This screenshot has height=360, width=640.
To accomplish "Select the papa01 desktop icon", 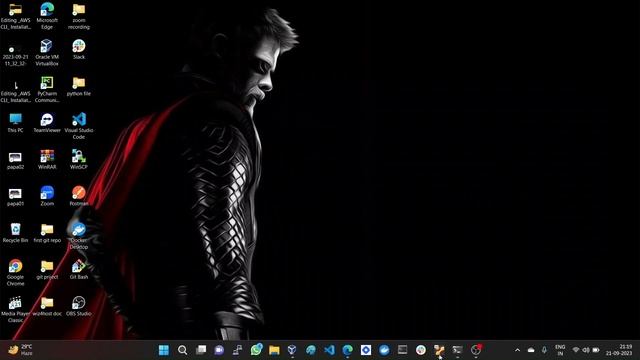I will (16, 196).
